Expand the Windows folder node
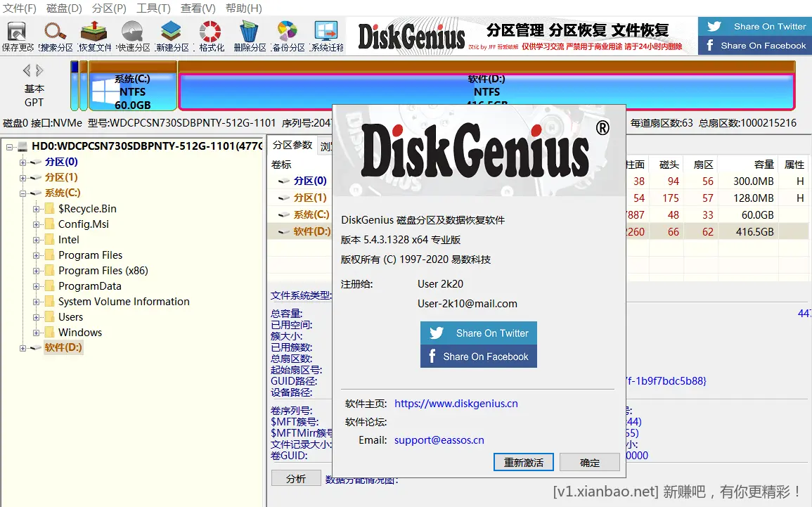This screenshot has width=812, height=507. click(37, 333)
